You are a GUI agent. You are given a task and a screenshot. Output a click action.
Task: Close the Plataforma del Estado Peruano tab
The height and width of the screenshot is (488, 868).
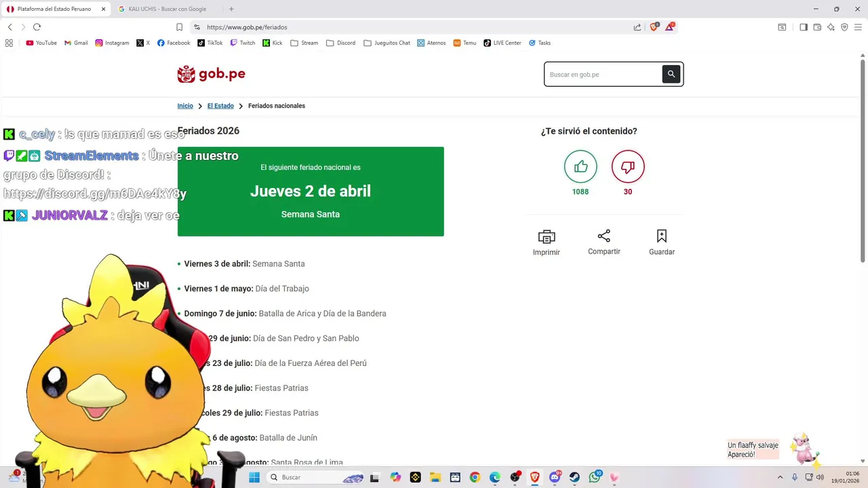(x=103, y=9)
